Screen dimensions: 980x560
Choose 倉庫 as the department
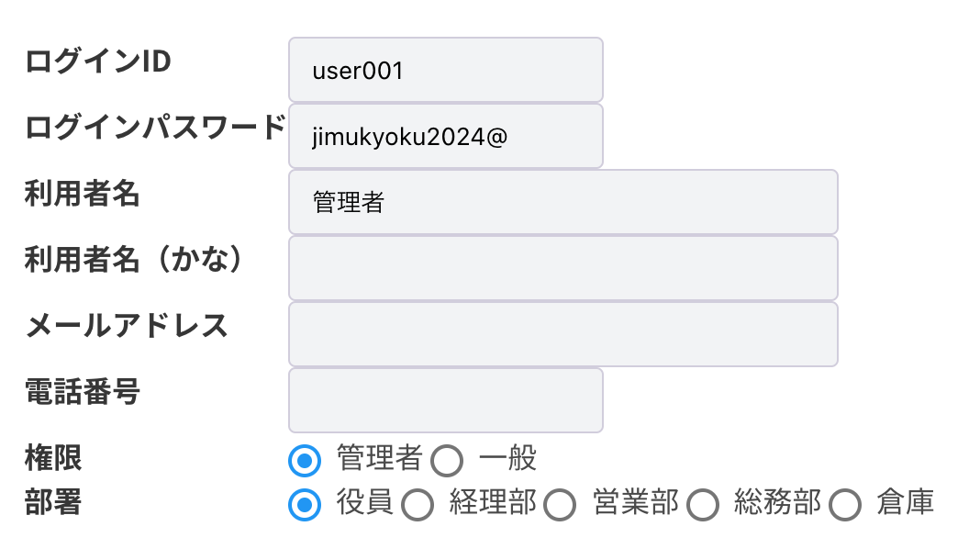[845, 504]
